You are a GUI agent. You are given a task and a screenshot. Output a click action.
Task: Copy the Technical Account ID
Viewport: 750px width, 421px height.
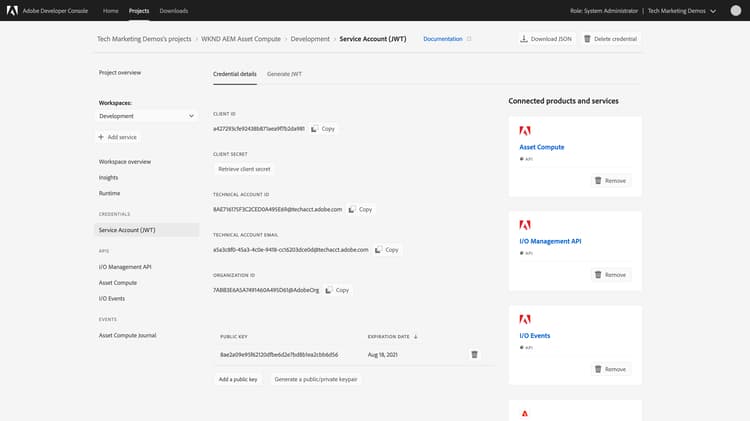click(x=360, y=210)
